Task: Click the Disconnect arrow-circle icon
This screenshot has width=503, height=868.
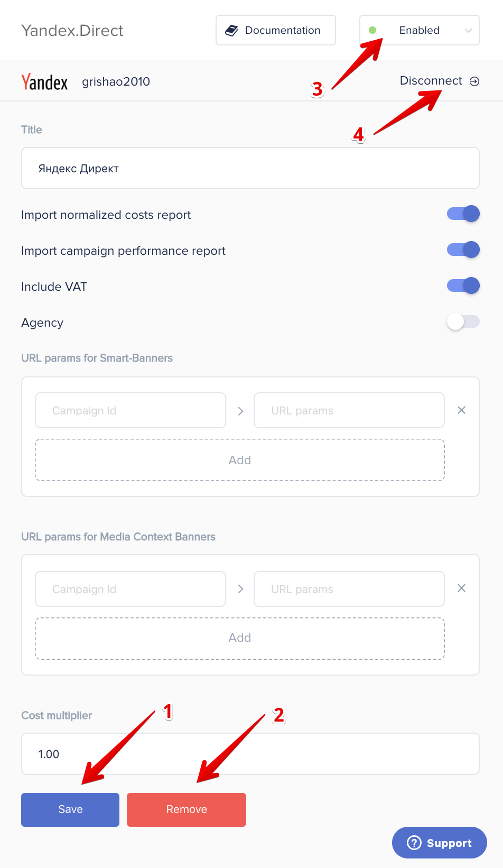Action: click(474, 81)
